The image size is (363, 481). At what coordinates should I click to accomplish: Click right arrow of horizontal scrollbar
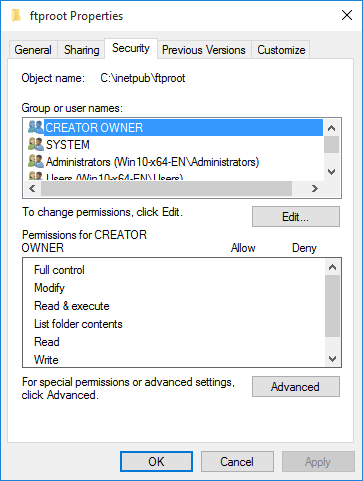314,189
